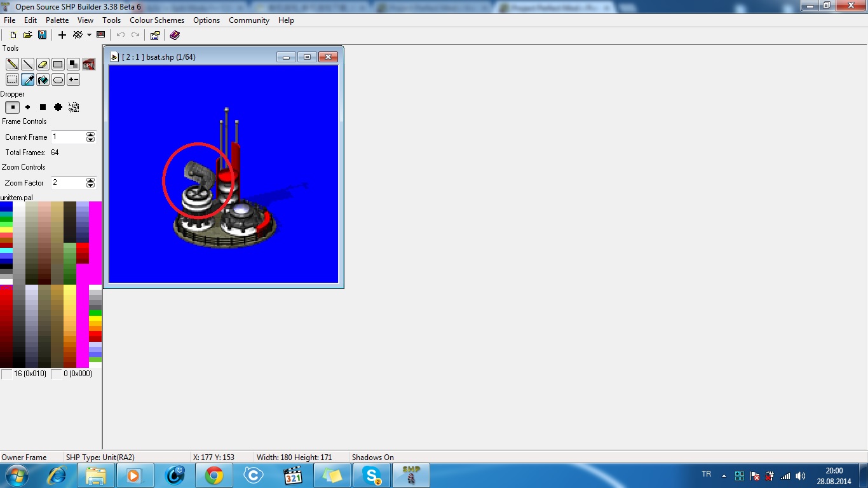
Task: Select the Pencil draw tool
Action: [12, 64]
